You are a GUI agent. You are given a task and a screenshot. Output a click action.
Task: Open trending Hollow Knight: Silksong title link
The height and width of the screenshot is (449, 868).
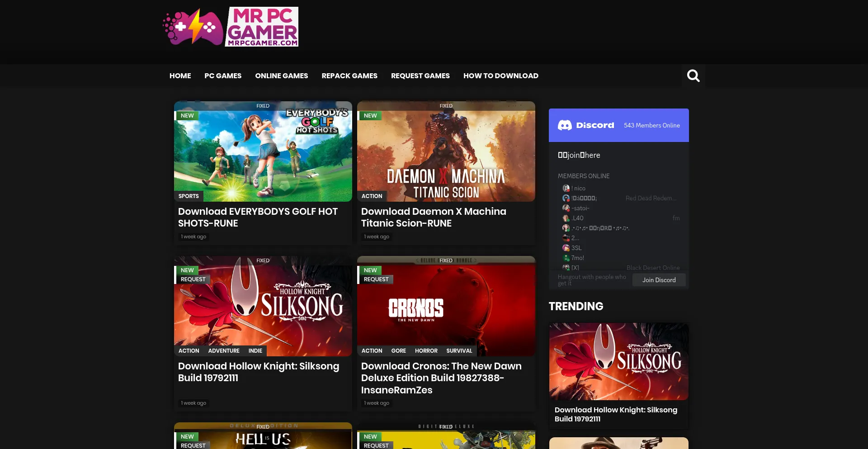point(616,414)
